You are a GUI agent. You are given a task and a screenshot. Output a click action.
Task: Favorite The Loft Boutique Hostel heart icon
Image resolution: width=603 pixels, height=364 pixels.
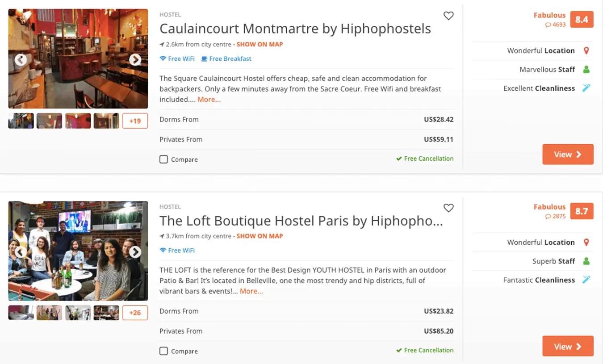(x=448, y=208)
